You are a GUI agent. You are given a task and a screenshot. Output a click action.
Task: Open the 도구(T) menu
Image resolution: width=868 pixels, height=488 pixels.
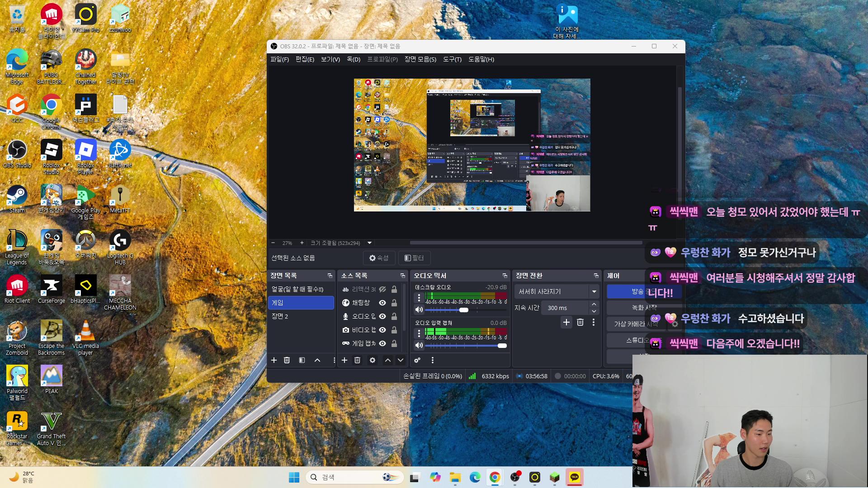[x=452, y=59]
